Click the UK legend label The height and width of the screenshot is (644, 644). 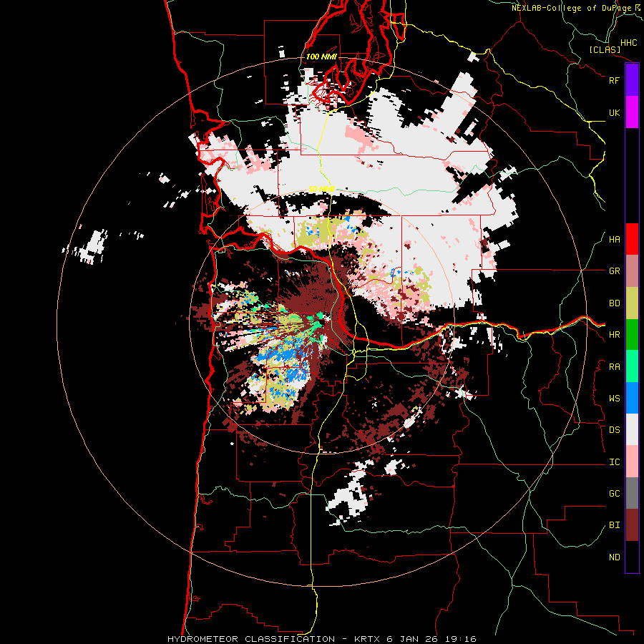click(614, 112)
